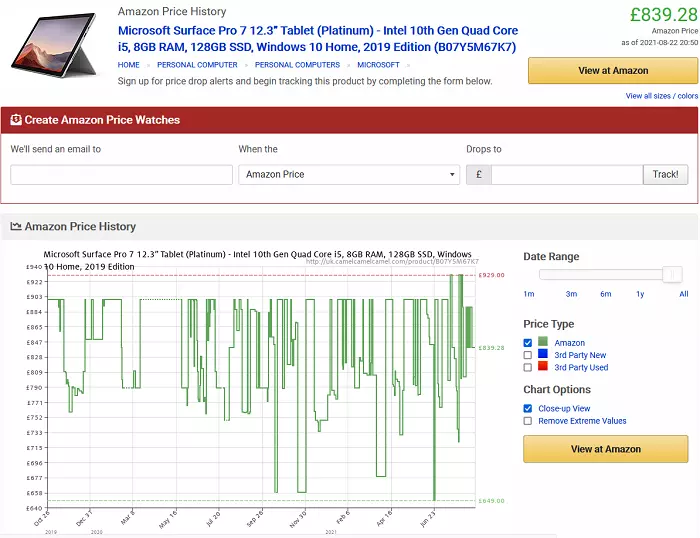Focus the Drops to price field
The width and height of the screenshot is (700, 538).
pyautogui.click(x=567, y=175)
